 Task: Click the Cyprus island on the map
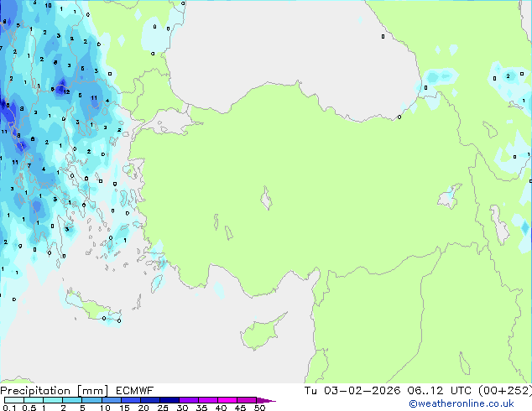pos(261,332)
